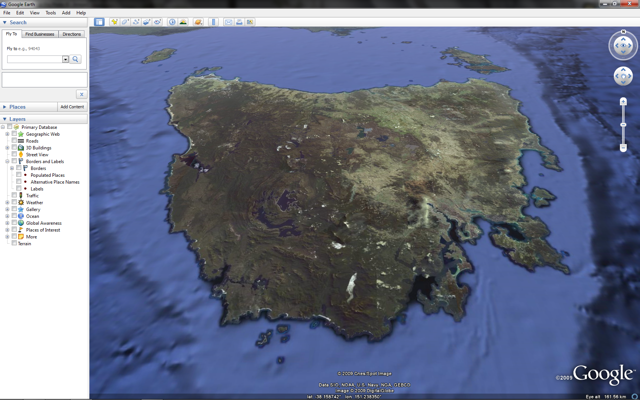This screenshot has height=400, width=640.
Task: Switch between Earth, Sky and planets icon
Action: (x=198, y=22)
